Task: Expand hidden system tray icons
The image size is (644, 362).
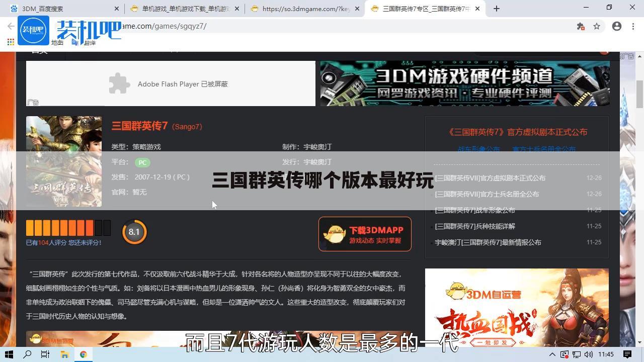Action: 552,354
